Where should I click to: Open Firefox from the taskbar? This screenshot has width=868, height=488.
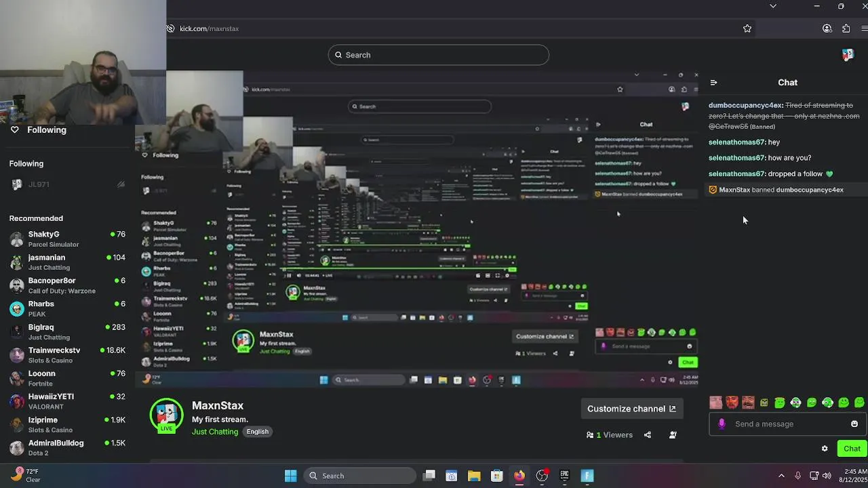coord(519,476)
